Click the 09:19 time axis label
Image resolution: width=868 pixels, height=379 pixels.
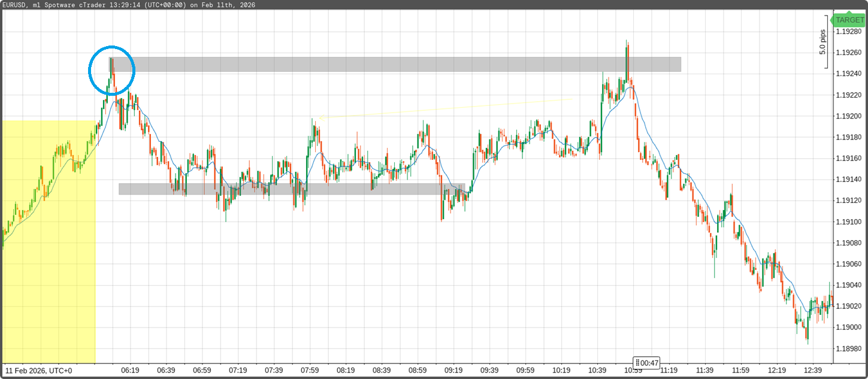coord(454,371)
